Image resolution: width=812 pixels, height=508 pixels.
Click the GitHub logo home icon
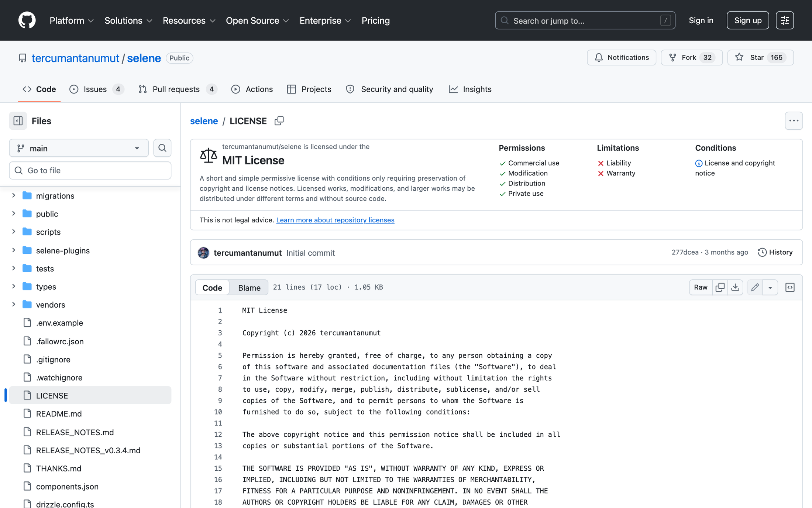(27, 20)
